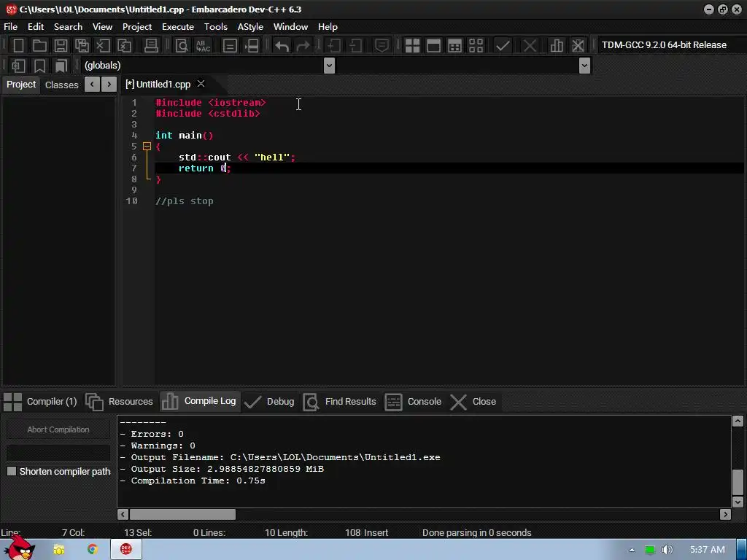Screen dimensions: 747x560
Task: Open the Execute menu
Action: click(178, 27)
